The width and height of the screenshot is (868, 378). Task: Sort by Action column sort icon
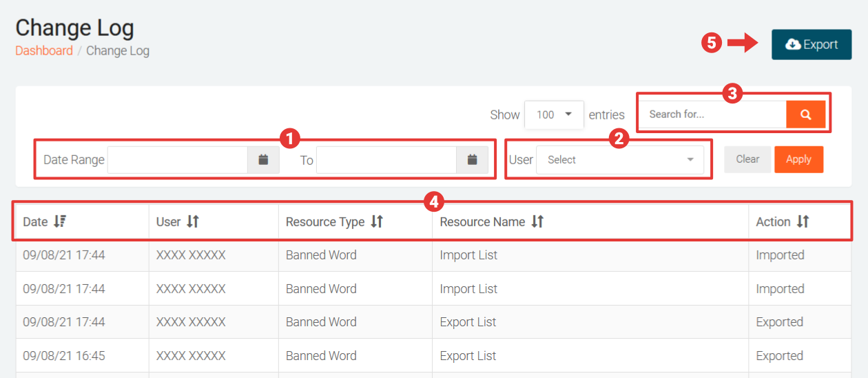[803, 221]
